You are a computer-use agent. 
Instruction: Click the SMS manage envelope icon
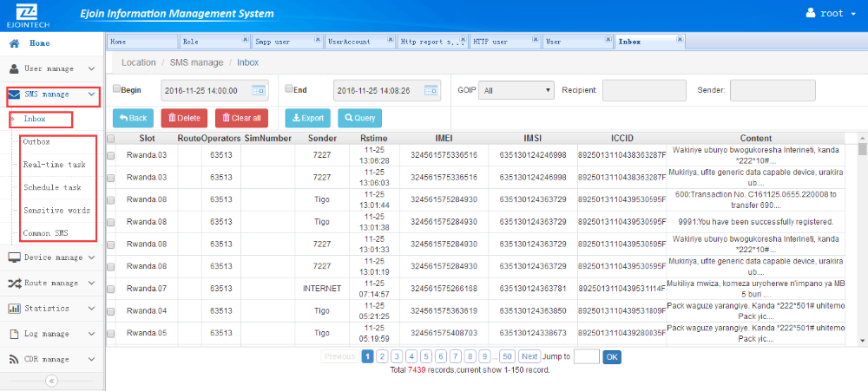coord(15,94)
